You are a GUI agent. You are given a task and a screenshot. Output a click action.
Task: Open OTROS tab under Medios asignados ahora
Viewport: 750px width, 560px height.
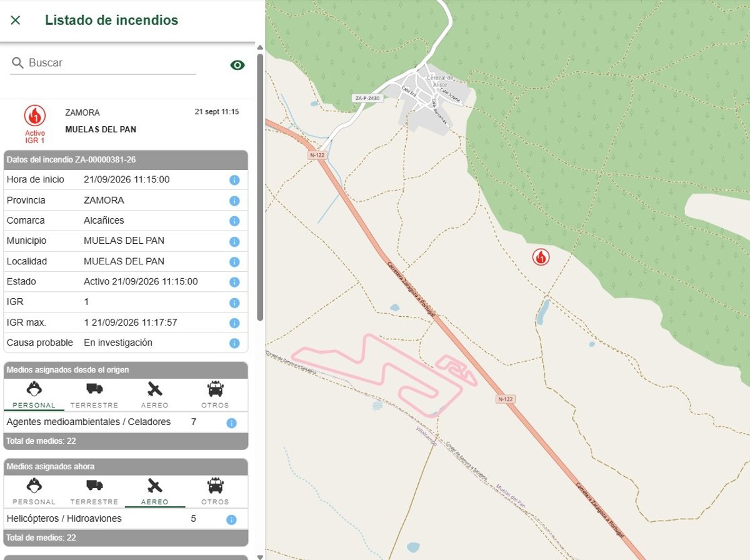pyautogui.click(x=215, y=491)
